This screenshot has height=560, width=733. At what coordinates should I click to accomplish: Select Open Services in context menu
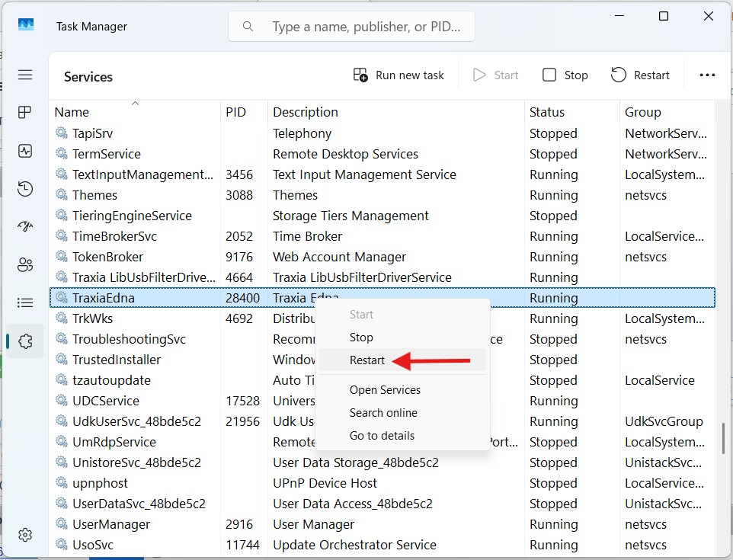385,390
